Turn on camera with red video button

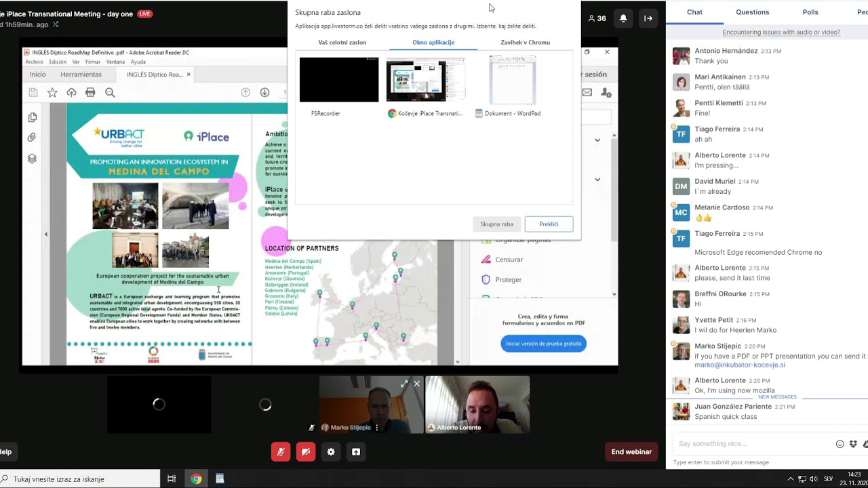pos(306,451)
